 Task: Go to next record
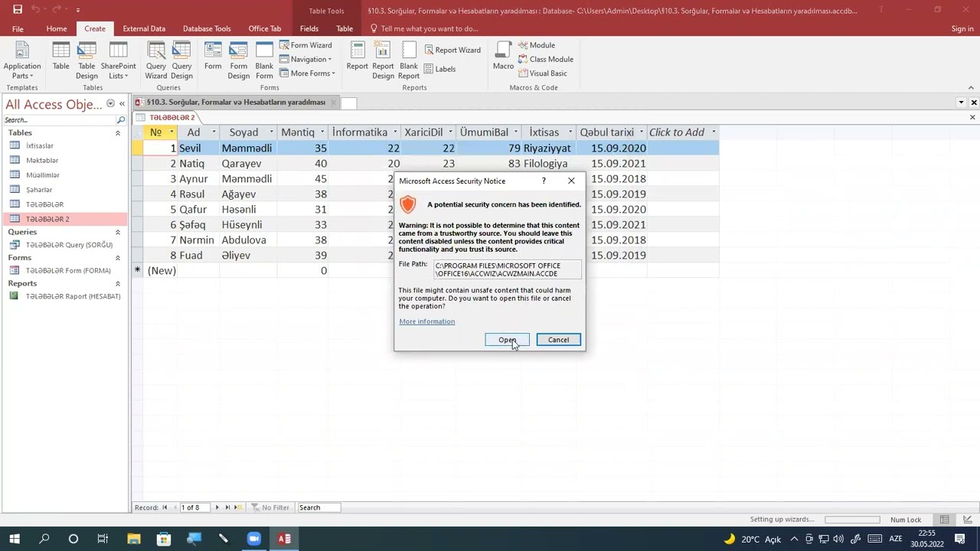coord(217,507)
